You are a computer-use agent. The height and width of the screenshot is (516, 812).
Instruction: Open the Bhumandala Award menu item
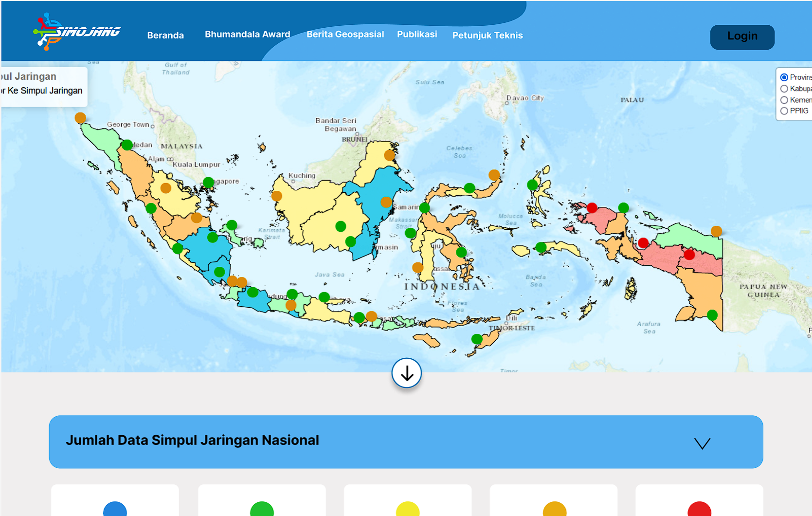click(248, 34)
